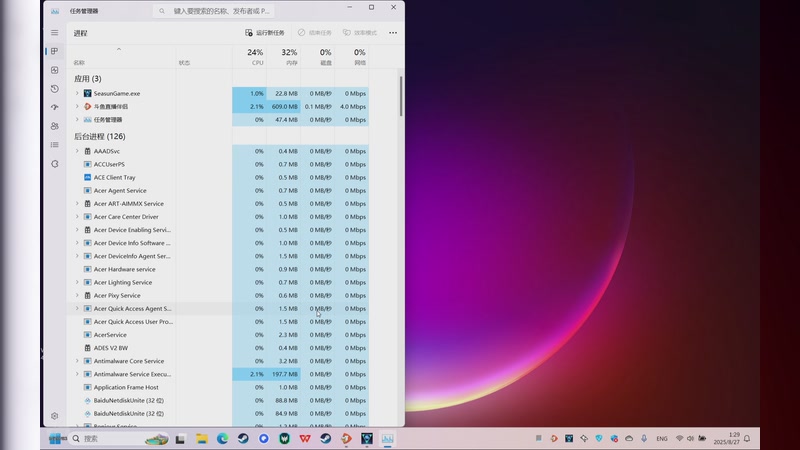Open the green W app on taskbar
800x450 pixels.
284,439
